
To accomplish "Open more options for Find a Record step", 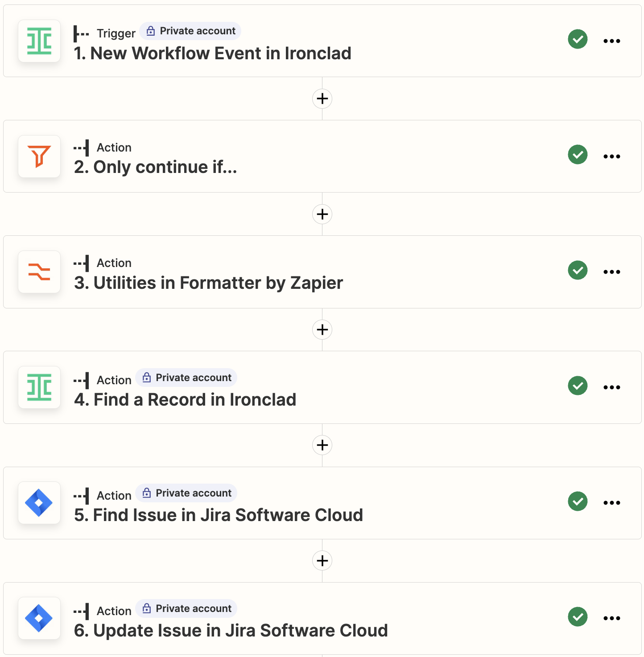I will pos(612,387).
